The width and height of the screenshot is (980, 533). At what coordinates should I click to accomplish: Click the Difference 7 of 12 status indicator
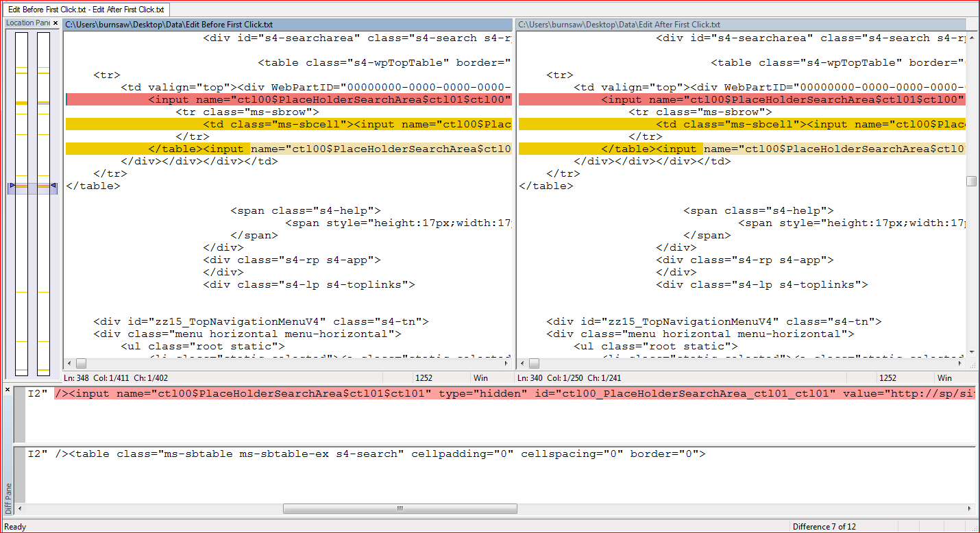(x=824, y=526)
